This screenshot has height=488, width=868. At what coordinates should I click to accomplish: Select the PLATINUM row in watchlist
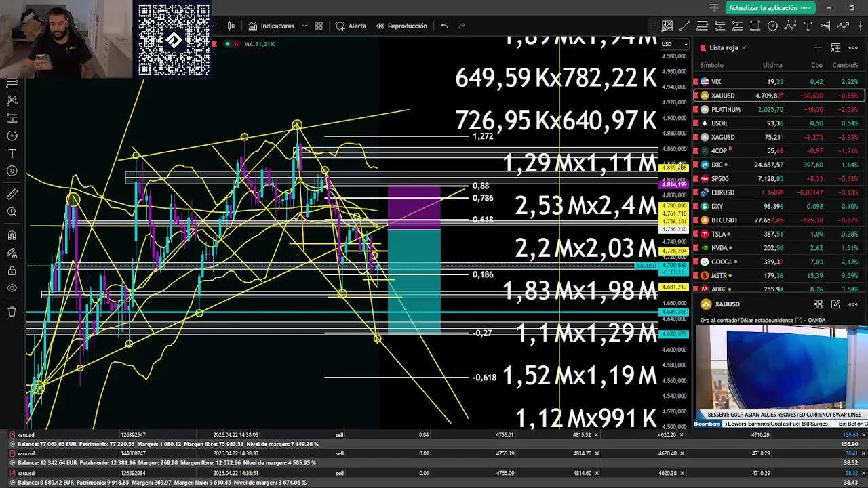coord(778,109)
